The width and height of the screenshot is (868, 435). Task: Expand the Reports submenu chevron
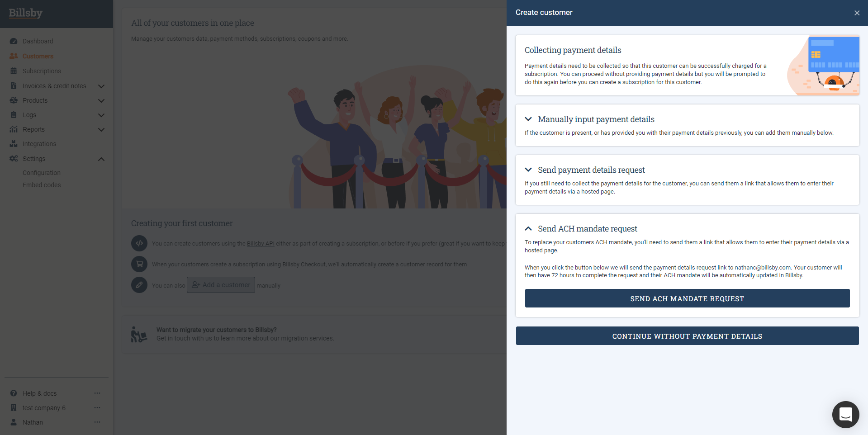[x=101, y=129]
